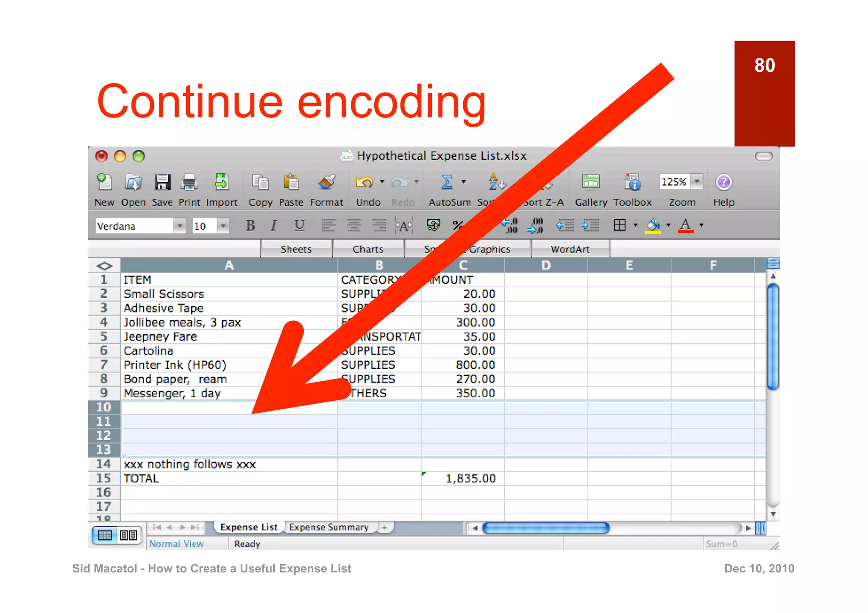This screenshot has width=868, height=613.
Task: Click the vertical scrollbar thumb
Action: [773, 337]
